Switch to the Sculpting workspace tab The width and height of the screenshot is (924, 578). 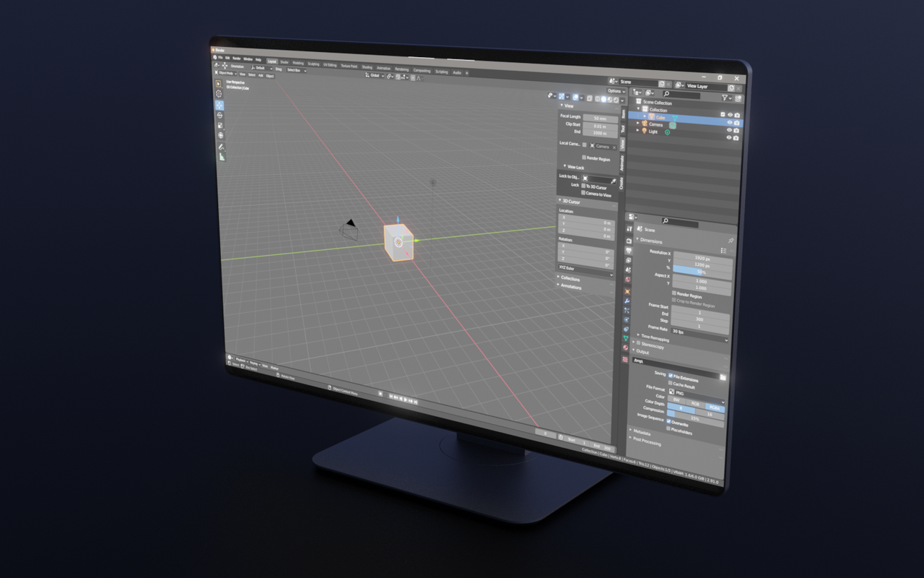click(313, 64)
